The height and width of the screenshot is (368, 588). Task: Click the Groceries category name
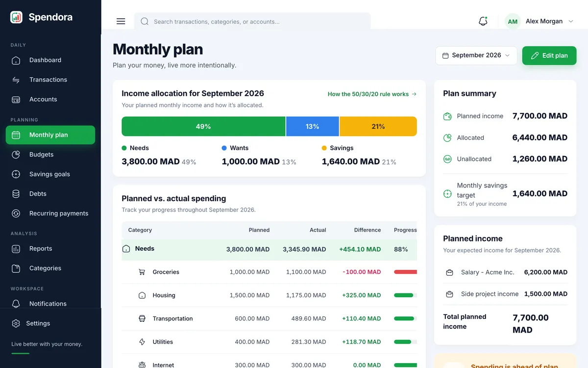166,272
